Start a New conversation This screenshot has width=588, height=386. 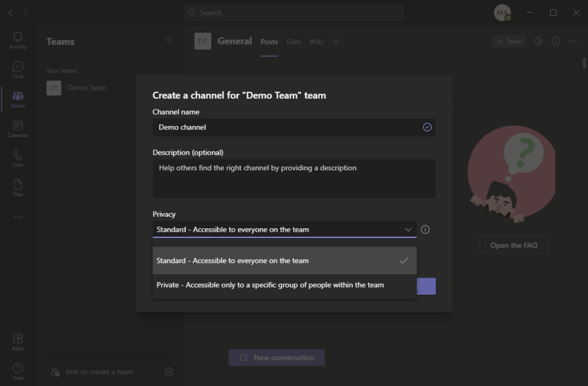pos(277,357)
